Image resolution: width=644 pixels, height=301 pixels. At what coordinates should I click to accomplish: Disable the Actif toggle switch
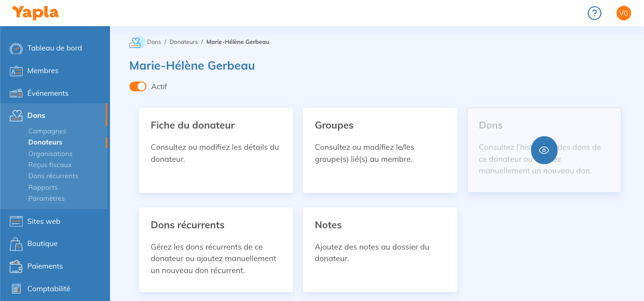[138, 86]
